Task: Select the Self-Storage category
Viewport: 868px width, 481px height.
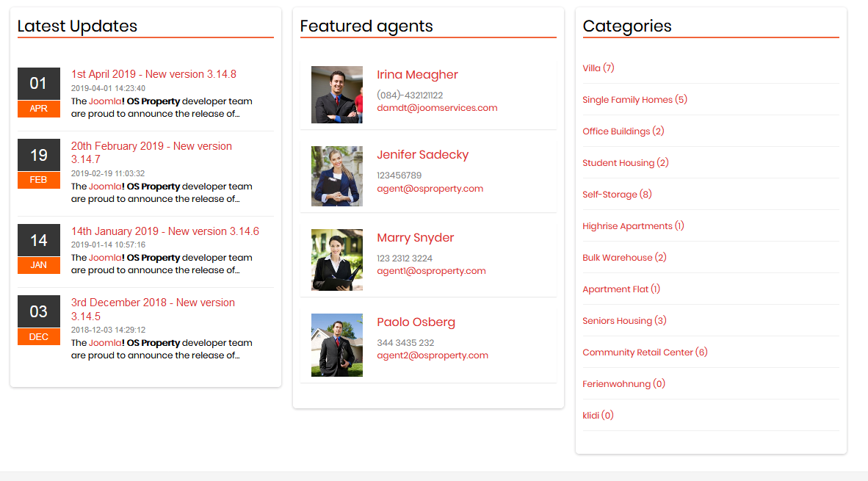Action: click(x=617, y=195)
